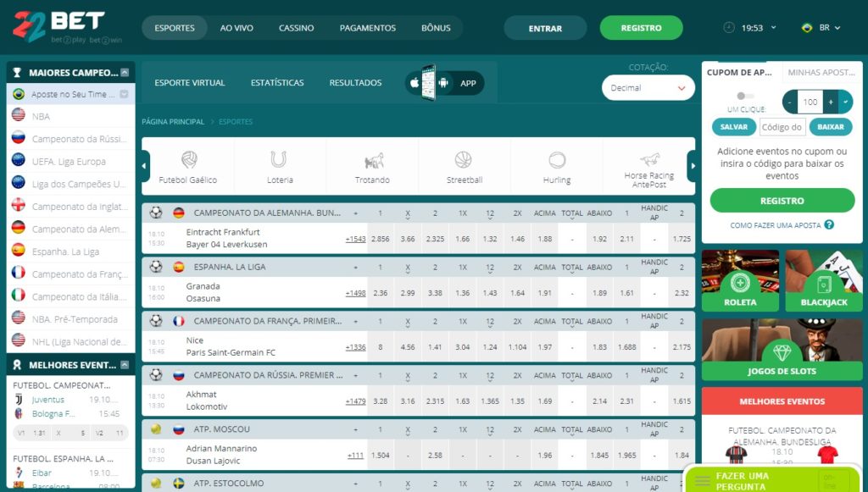
Task: Click the clock icon beside 19:53
Action: coord(729,28)
